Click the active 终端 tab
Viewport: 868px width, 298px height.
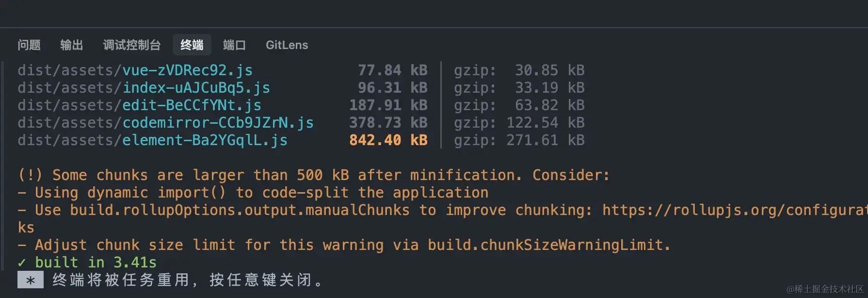tap(192, 45)
